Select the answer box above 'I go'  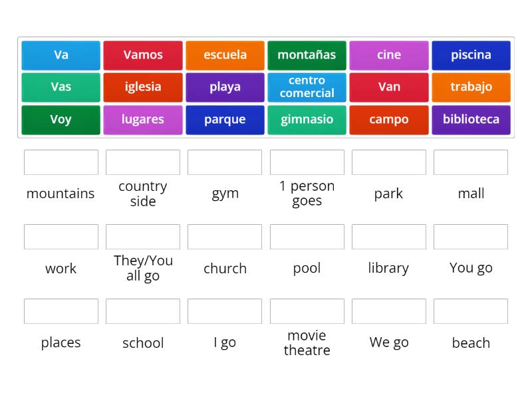tap(225, 311)
